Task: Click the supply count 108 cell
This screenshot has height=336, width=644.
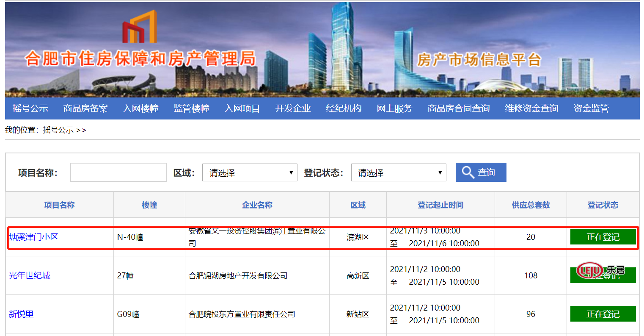Action: (531, 275)
